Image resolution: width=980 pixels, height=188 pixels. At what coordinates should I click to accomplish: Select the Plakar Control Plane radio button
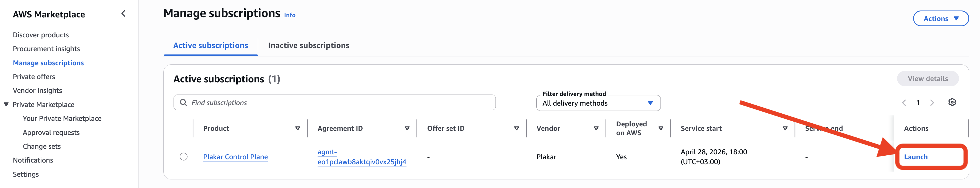(183, 157)
